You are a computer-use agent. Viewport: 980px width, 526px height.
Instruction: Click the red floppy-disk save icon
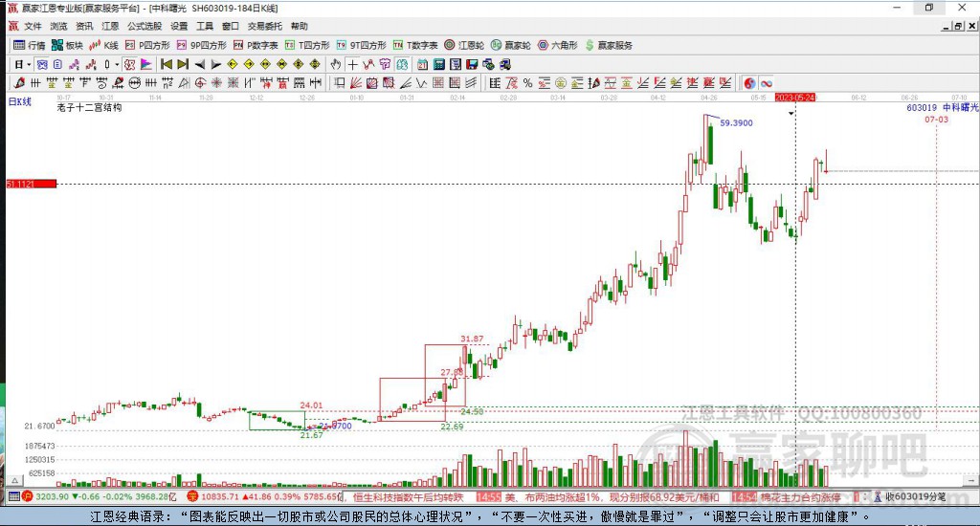(x=472, y=64)
